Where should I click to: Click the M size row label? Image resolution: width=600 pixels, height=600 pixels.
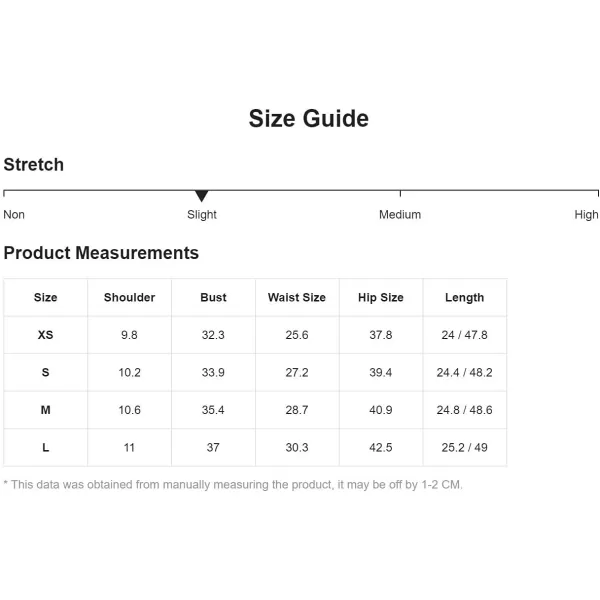46,410
